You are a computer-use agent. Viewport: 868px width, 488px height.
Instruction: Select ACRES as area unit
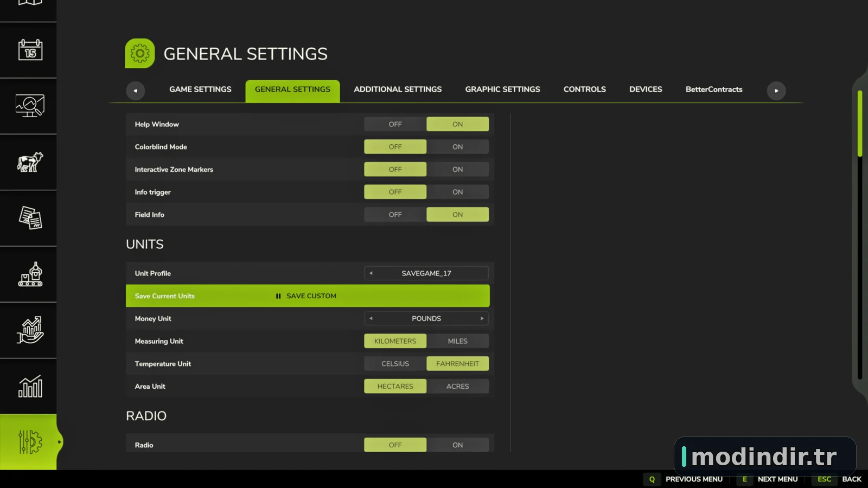click(x=457, y=387)
